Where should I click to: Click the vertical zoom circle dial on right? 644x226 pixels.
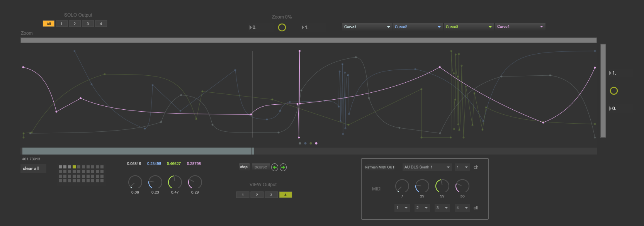click(613, 91)
